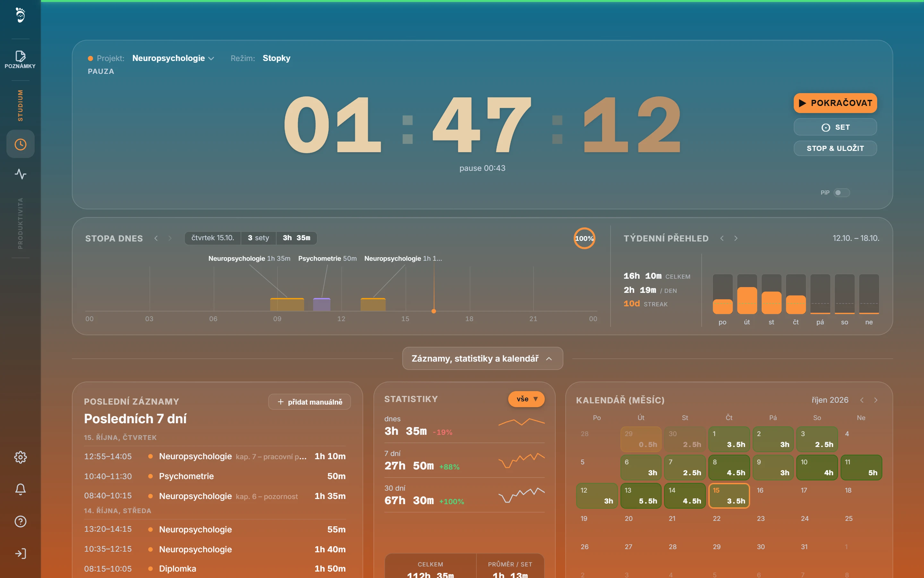Open settings gear icon in sidebar
Viewport: 924px width, 578px height.
tap(20, 457)
